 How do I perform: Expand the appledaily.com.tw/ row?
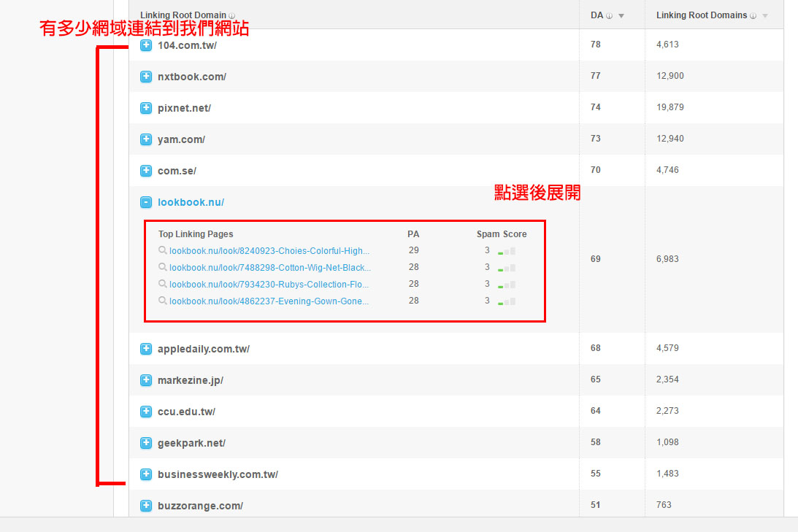click(146, 349)
